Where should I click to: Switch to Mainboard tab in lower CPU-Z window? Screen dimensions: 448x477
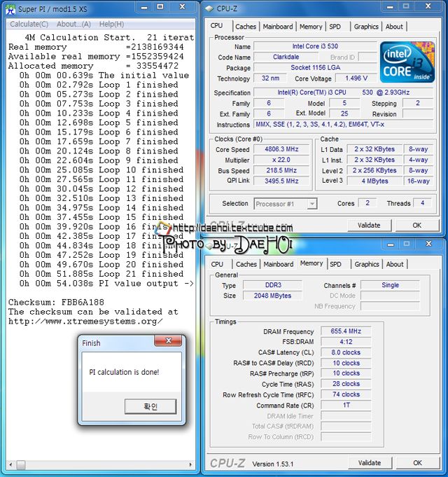[279, 264]
